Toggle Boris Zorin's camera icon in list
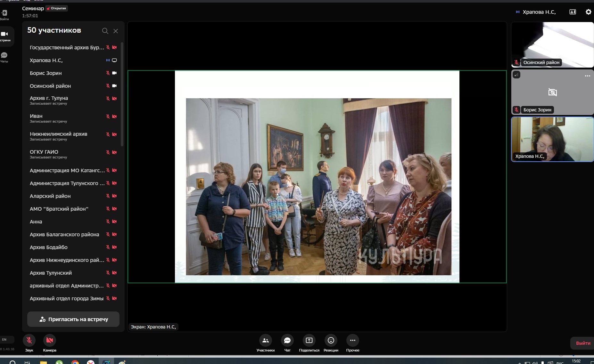 pos(114,73)
